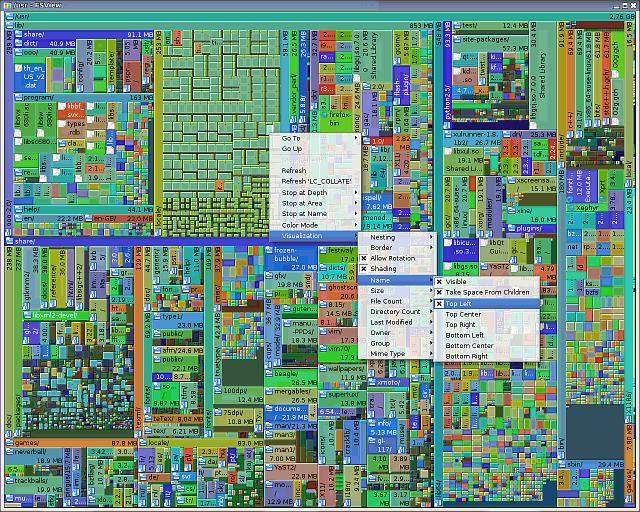Screen dimensions: 640x512
Task: Toggle the Allow Rotation checkbox
Action: coord(364,258)
